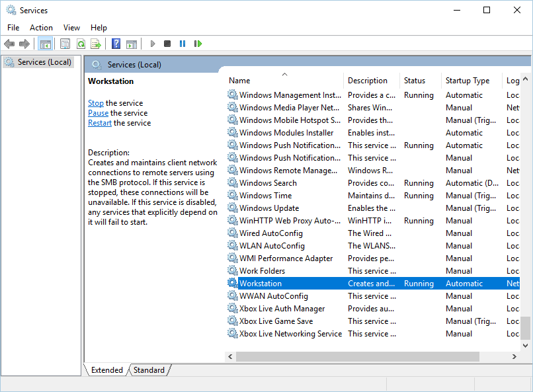Select the gear icon beside WMI Performance Adapter
Viewport: 533px width, 392px height.
click(233, 258)
